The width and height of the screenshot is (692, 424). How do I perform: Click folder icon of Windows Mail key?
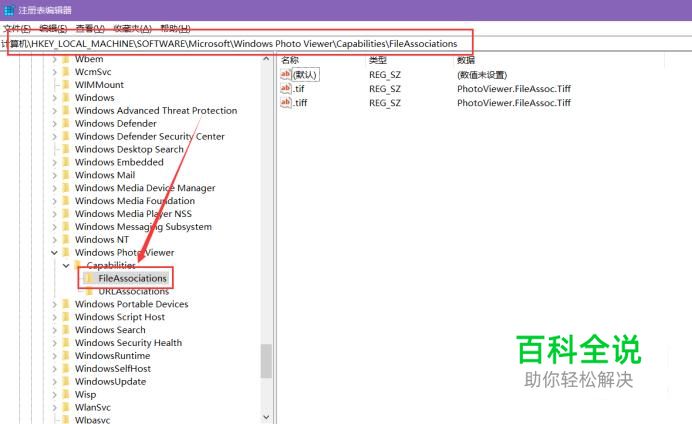(66, 175)
